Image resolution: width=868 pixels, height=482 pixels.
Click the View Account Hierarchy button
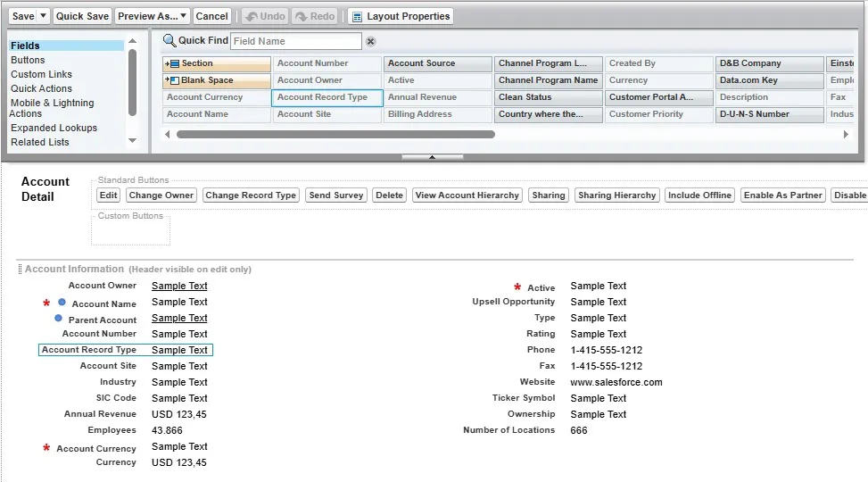[x=467, y=195]
